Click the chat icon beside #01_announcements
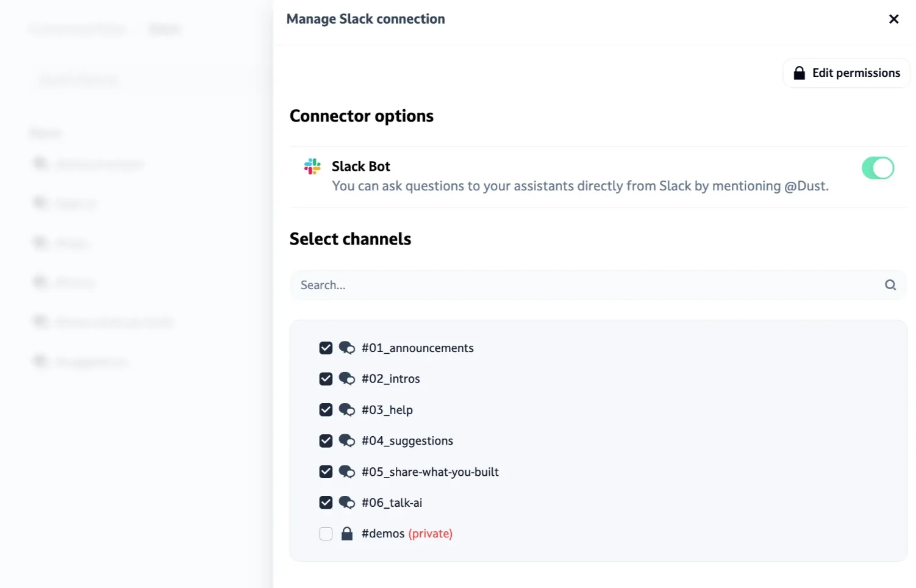Viewport: 916px width, 588px height. point(347,348)
